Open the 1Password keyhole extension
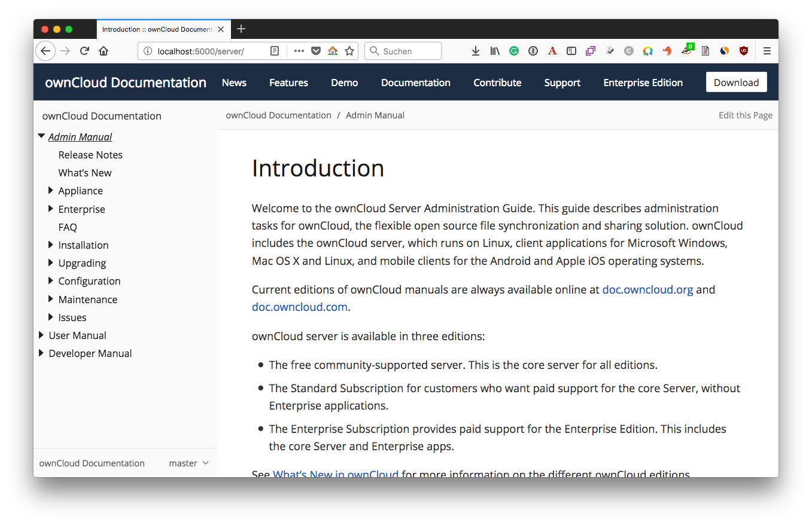Image resolution: width=812 pixels, height=525 pixels. point(533,51)
